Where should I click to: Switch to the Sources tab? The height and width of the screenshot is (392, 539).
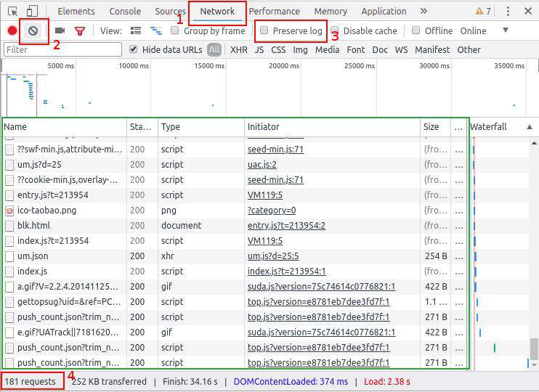pyautogui.click(x=170, y=12)
